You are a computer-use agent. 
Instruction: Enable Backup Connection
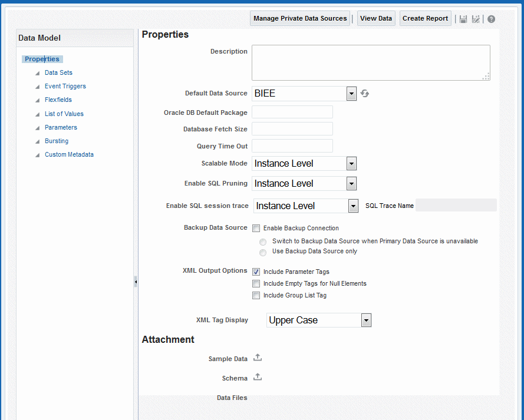pyautogui.click(x=256, y=228)
